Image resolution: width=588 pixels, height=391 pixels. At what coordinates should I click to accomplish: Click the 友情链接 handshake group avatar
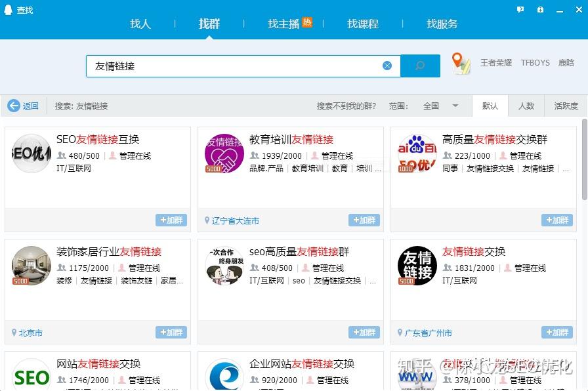[224, 152]
